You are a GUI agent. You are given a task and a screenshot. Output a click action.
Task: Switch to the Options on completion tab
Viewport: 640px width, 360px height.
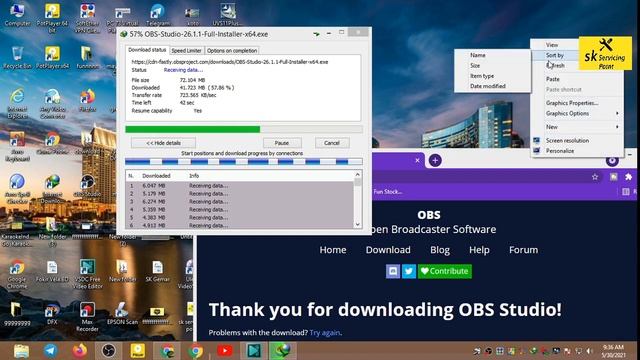pyautogui.click(x=232, y=51)
